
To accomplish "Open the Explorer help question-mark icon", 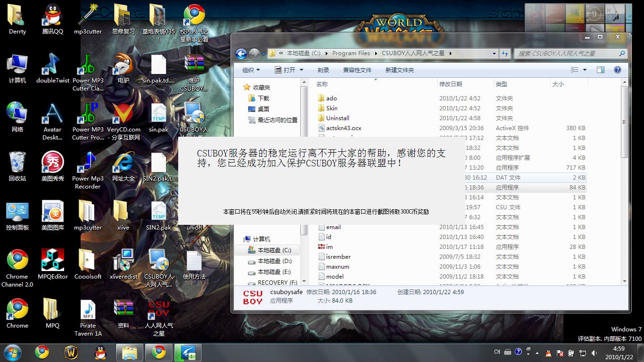I will (618, 70).
